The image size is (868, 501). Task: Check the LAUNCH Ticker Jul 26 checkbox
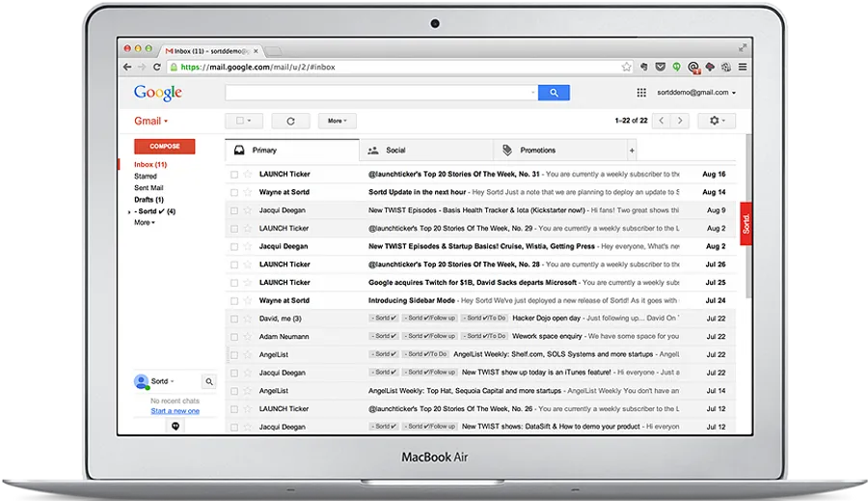[x=234, y=264]
